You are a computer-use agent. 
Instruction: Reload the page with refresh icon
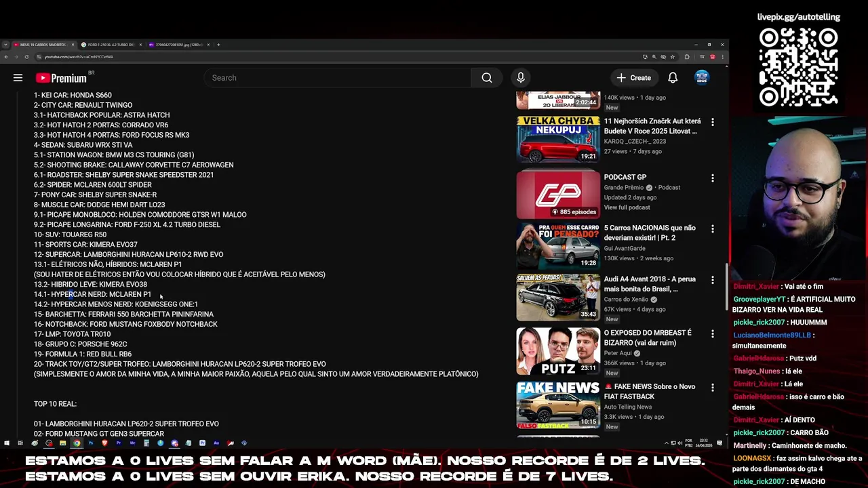(x=28, y=57)
